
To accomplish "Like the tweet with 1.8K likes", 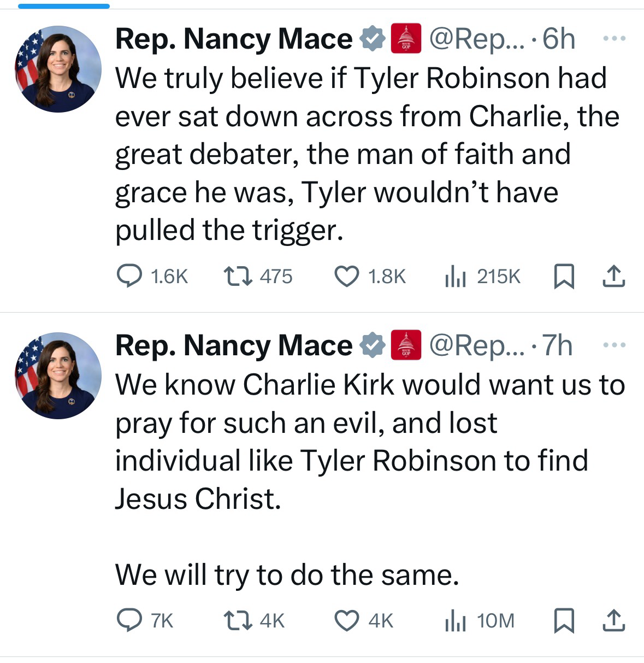I will [x=346, y=276].
